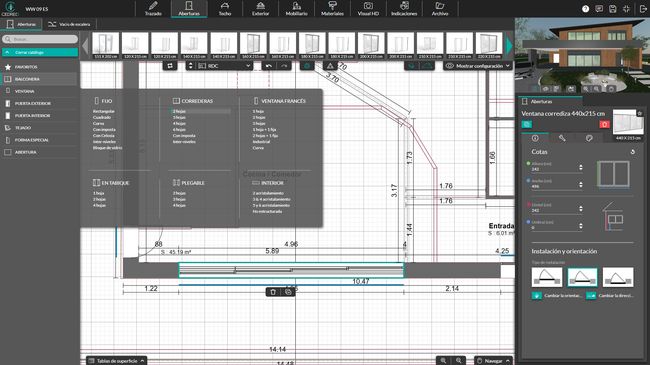Delete the selected window with the trash icon

point(273,292)
